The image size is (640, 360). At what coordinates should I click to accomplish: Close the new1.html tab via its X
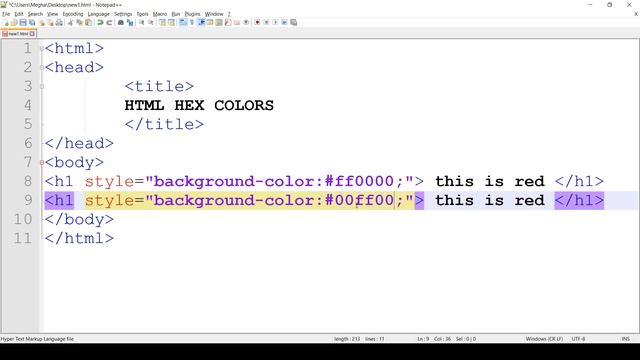(32, 34)
